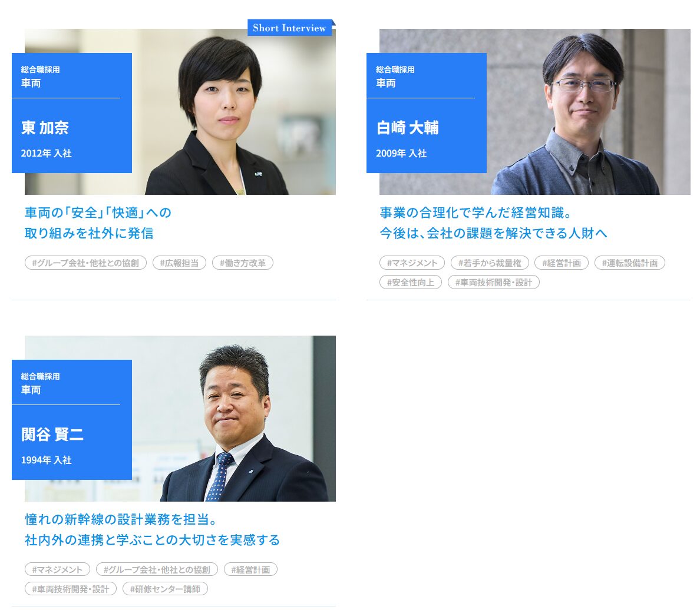
Task: Select #マネジメント tag under 関谷 賢二
Action: point(58,569)
